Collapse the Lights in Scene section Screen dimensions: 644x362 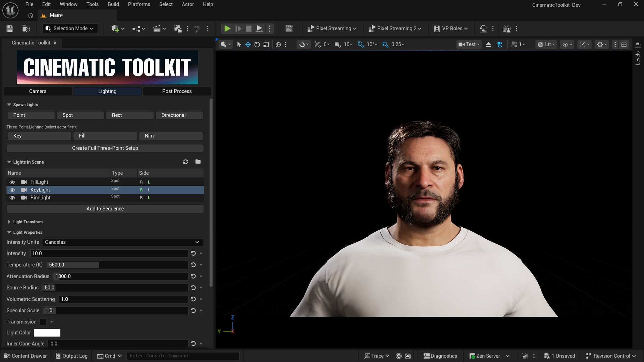tap(9, 162)
